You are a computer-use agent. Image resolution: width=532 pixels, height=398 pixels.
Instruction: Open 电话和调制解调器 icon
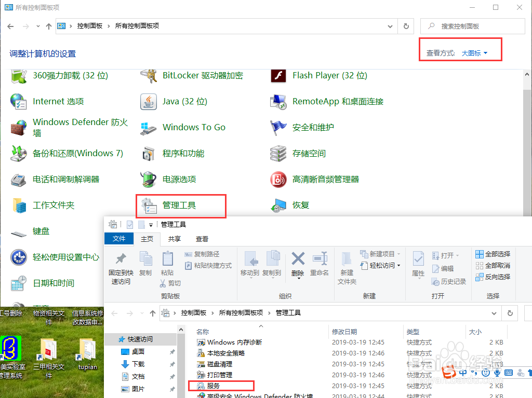(x=19, y=180)
